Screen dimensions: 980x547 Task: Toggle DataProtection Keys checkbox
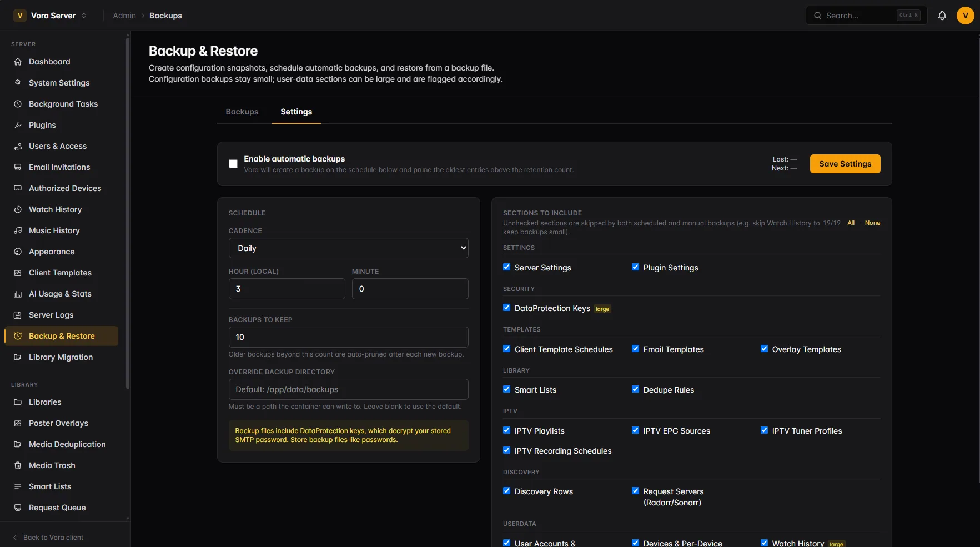507,308
